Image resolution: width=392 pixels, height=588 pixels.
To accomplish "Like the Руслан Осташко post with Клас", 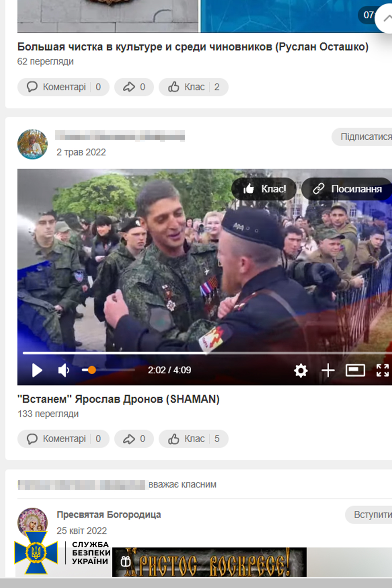I will (x=194, y=87).
